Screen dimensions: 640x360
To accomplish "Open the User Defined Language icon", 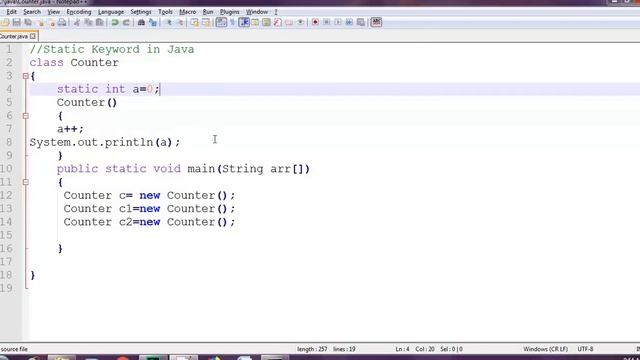I will pos(255,22).
